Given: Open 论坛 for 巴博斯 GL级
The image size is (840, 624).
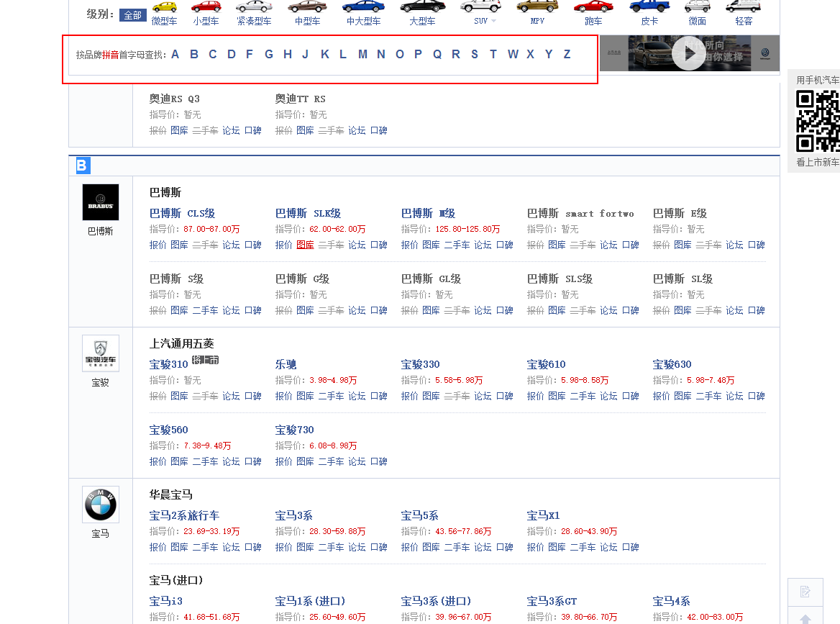Looking at the screenshot, I should coord(483,310).
